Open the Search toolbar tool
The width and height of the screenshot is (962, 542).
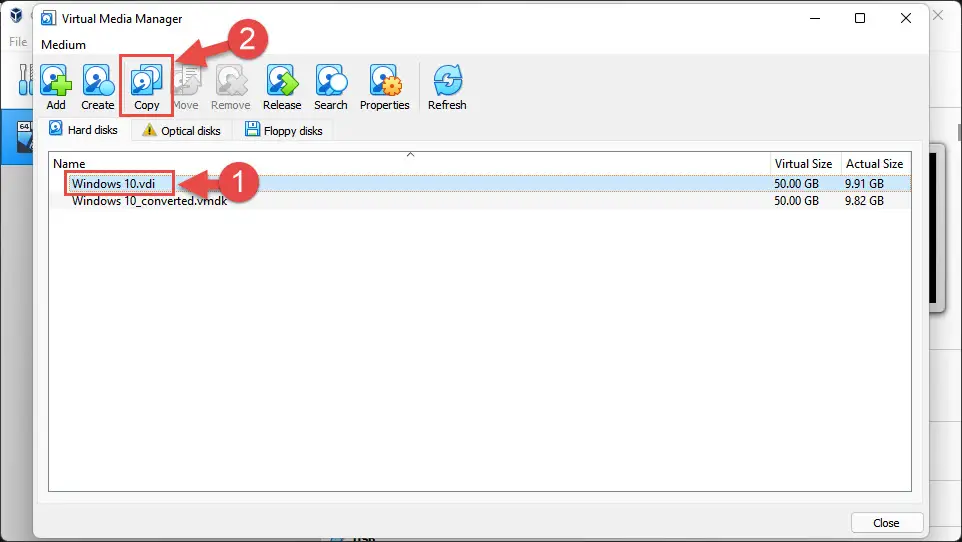[331, 86]
